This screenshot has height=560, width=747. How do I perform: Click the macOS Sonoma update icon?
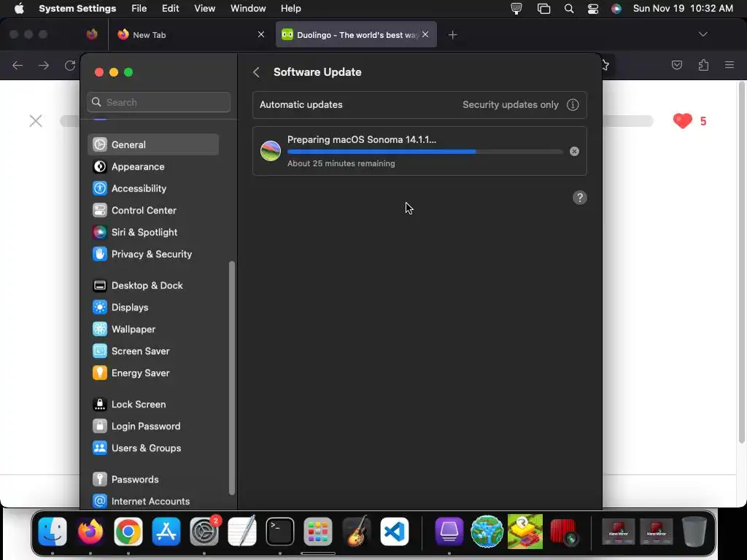click(271, 151)
